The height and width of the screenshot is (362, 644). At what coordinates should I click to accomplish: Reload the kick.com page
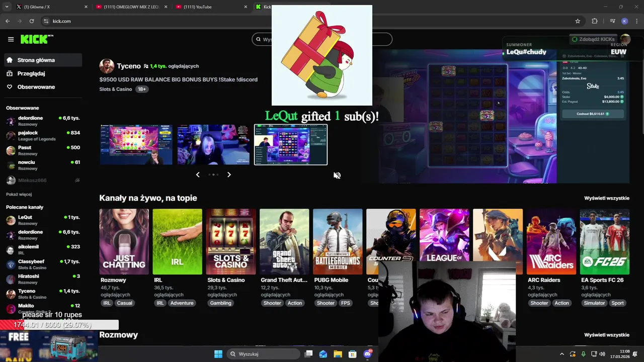[x=32, y=21]
